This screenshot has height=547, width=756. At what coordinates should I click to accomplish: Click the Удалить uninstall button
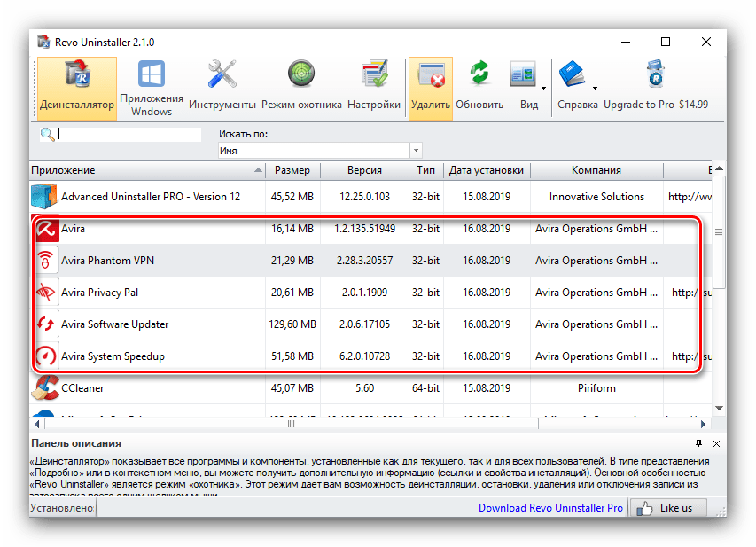431,89
